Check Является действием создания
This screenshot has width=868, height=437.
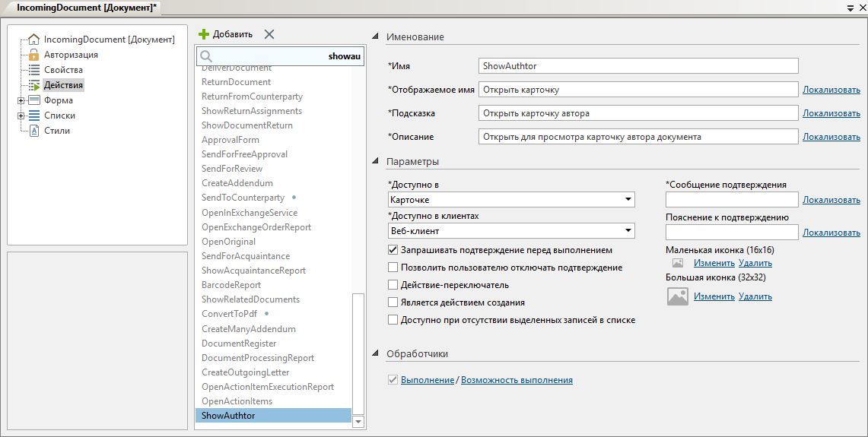click(393, 302)
